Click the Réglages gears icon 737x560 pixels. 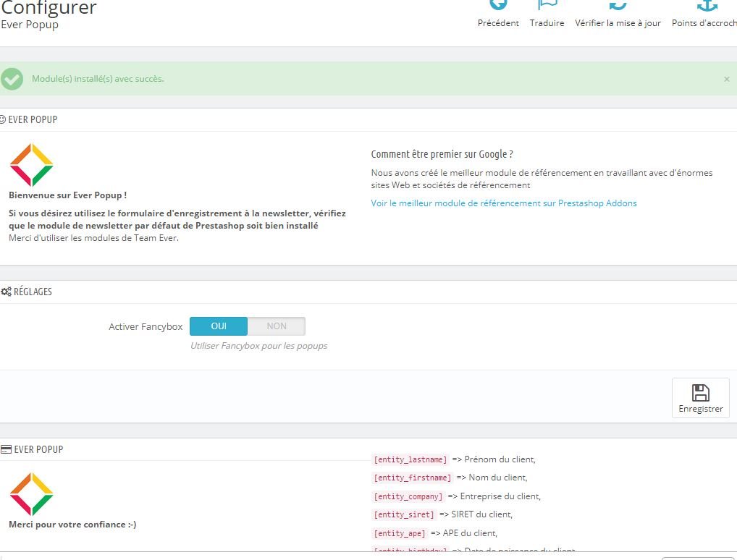6,292
